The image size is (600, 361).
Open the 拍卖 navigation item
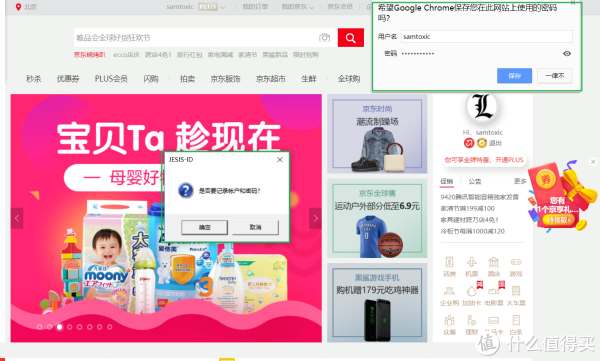click(188, 79)
